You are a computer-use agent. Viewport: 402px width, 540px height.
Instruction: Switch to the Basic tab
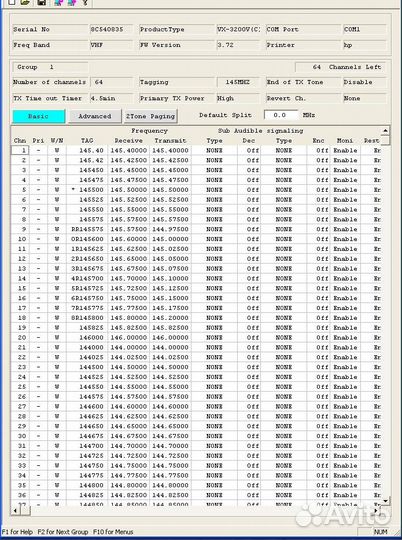coord(39,116)
